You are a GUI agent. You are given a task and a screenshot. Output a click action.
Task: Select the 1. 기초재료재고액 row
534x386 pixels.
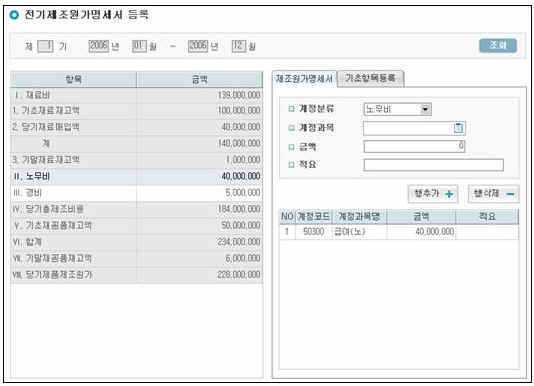click(137, 110)
